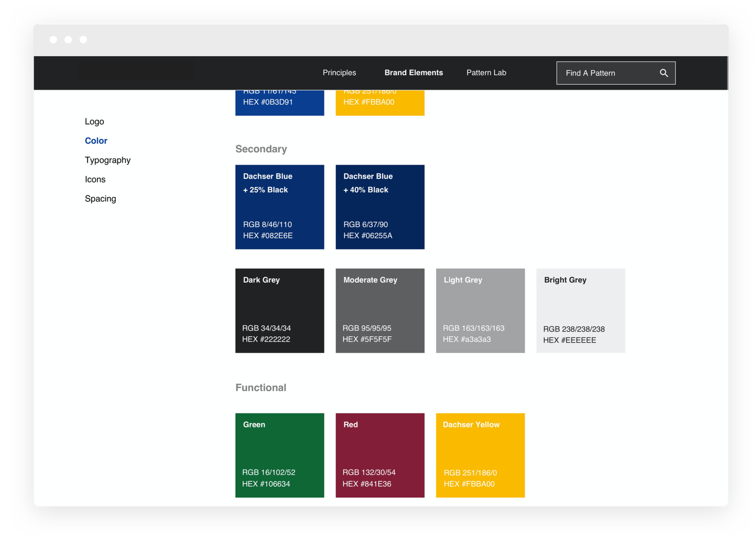
Task: Pick the Dachser Blue + 40% Black swatch
Action: [x=380, y=207]
